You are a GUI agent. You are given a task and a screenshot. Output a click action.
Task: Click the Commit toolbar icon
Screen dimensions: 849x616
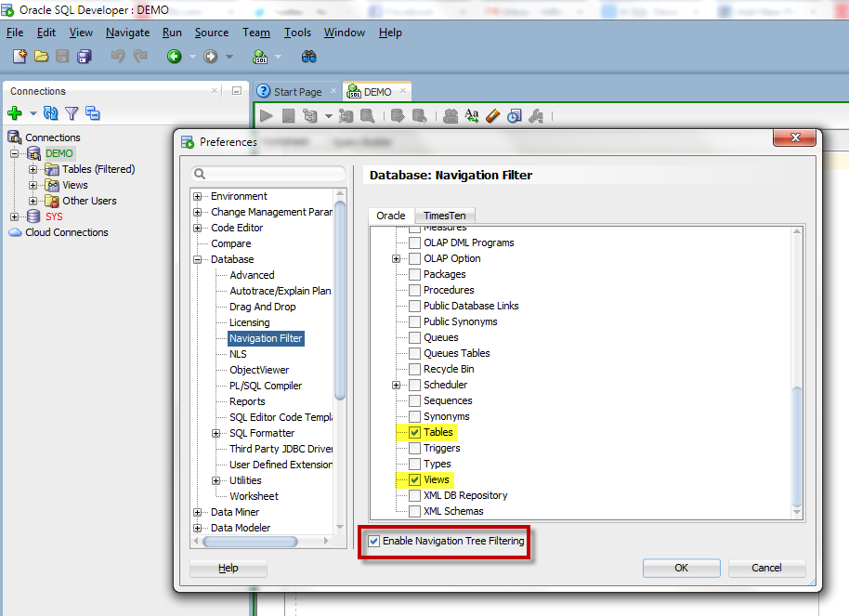397,116
